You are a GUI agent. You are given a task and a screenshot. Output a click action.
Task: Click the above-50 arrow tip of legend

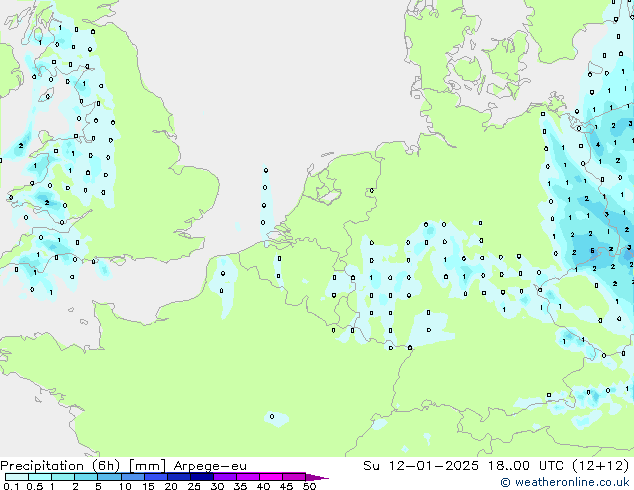pos(317,477)
